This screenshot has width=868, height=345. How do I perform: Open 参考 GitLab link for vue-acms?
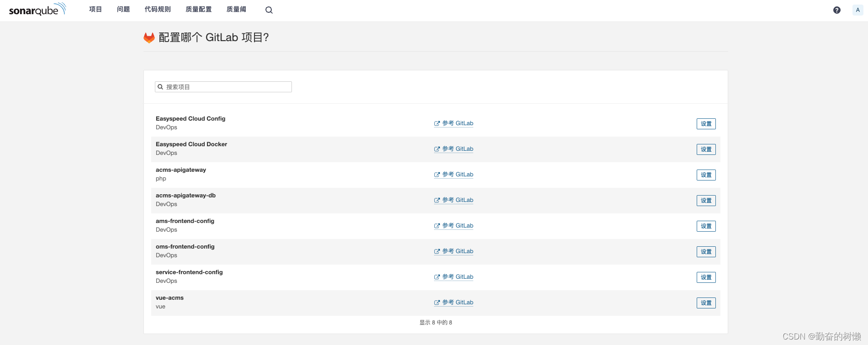(454, 303)
